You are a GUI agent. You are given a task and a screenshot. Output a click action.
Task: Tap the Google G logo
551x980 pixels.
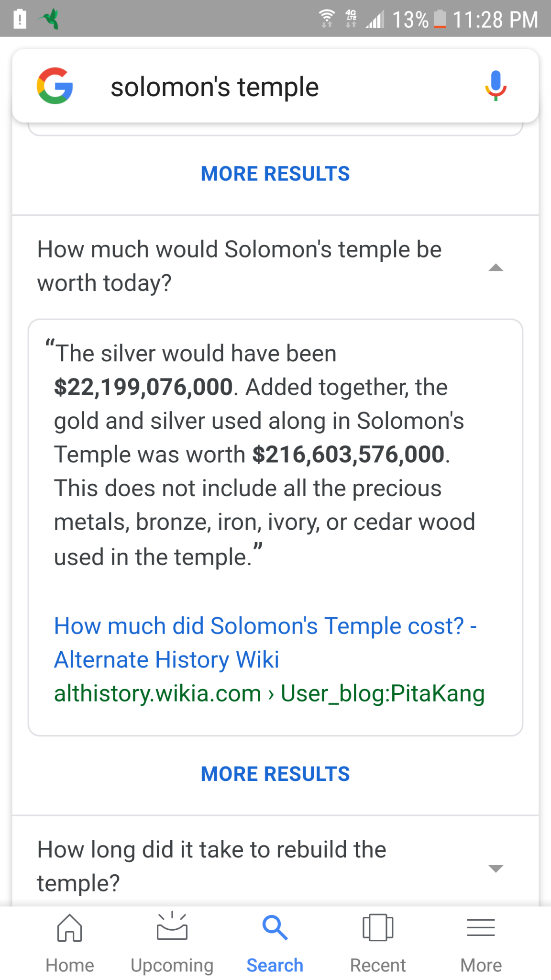55,86
